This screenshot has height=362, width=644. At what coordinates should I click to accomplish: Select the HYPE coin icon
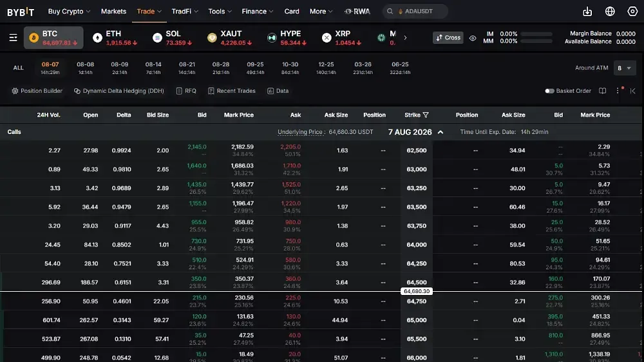pyautogui.click(x=272, y=38)
